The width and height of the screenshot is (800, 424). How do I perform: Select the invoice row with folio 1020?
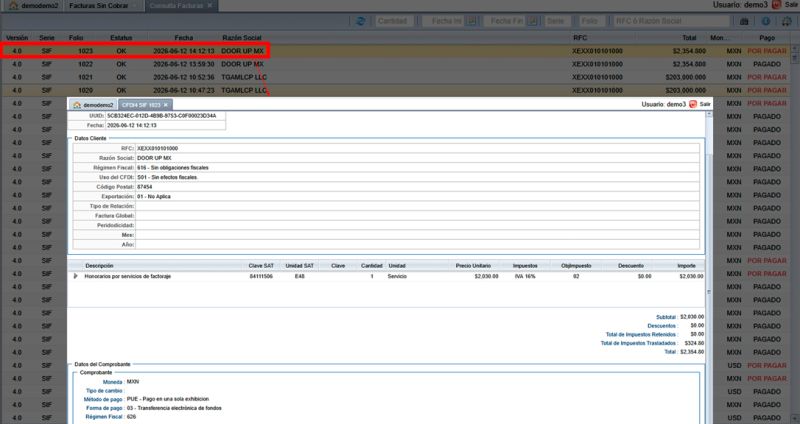(395, 90)
